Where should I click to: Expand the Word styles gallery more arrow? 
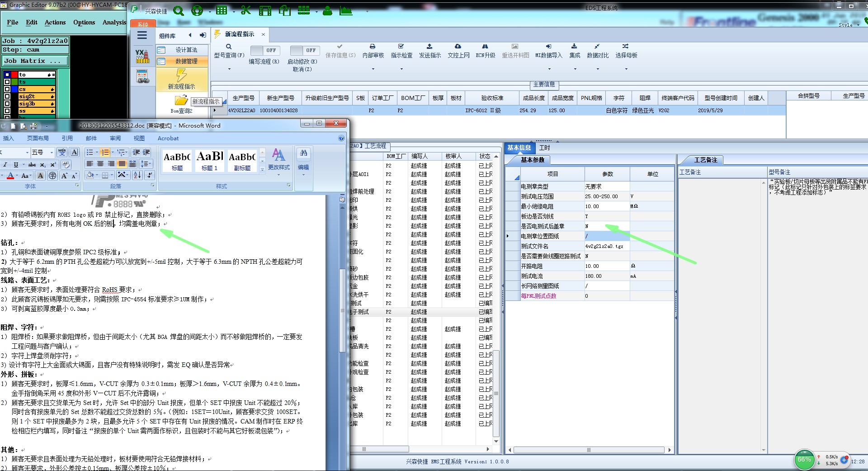coord(262,170)
